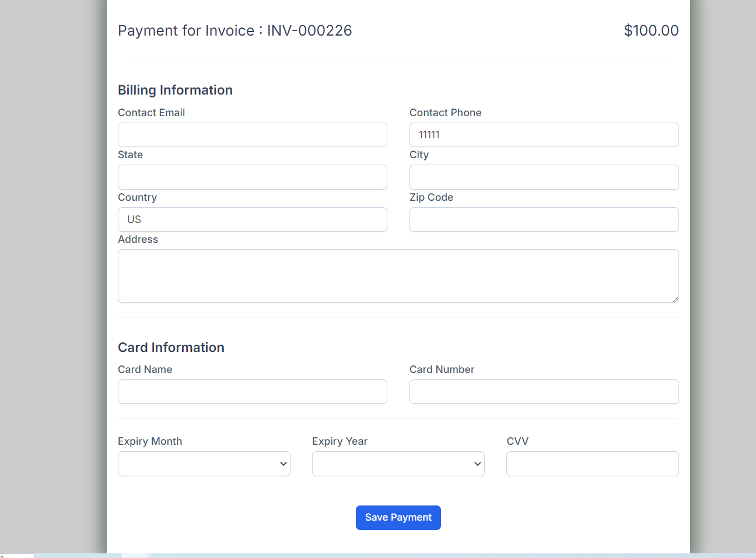Click inside the City input box
The image size is (756, 558).
[x=544, y=177]
